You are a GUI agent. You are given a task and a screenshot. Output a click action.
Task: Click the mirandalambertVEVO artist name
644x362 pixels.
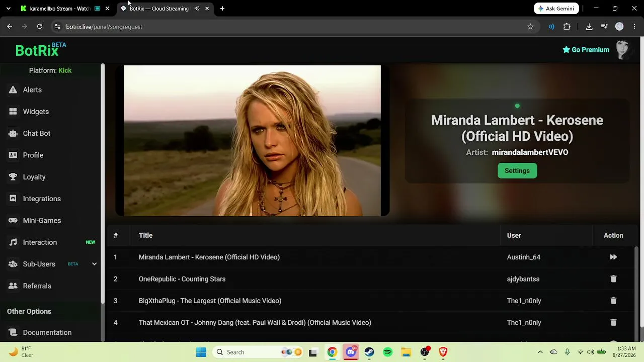pyautogui.click(x=530, y=152)
